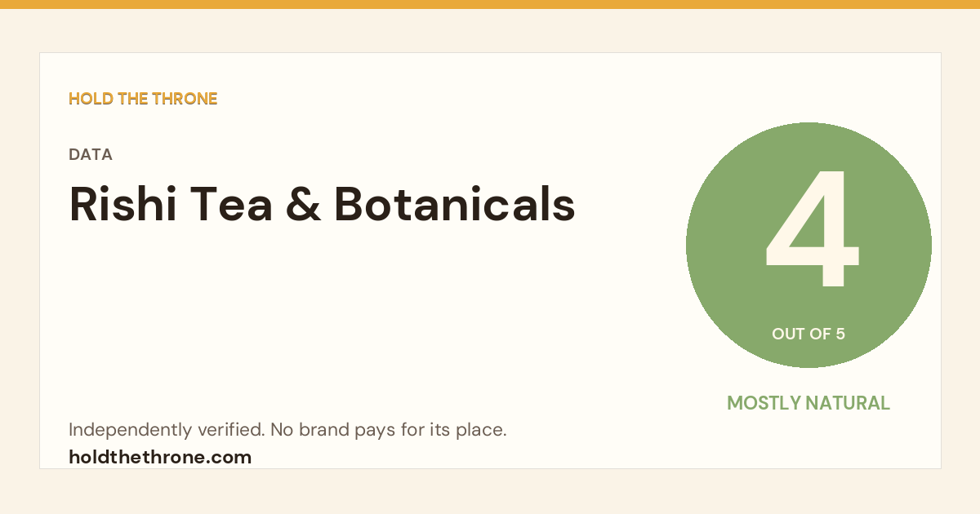Click the HOLD THE THRONE brand name
980x514 pixels.
pos(143,99)
